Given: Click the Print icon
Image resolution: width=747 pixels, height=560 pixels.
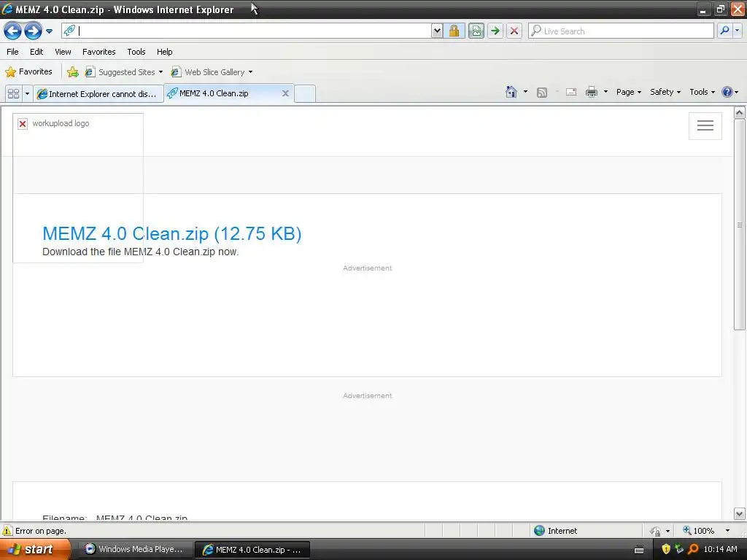Looking at the screenshot, I should click(591, 92).
